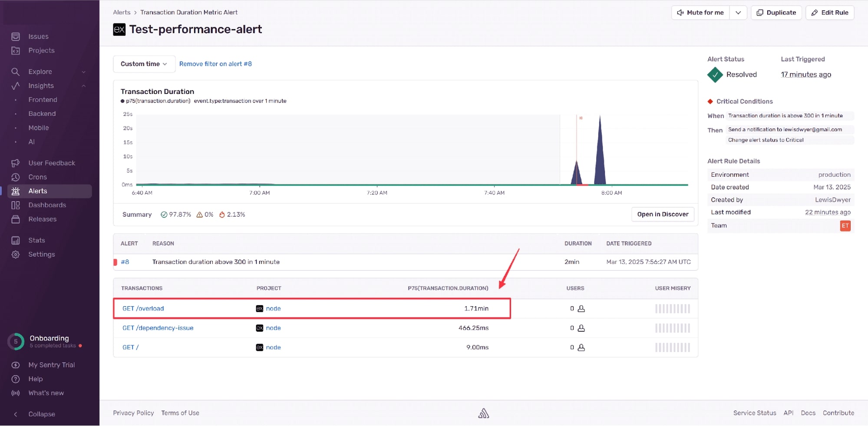Click the Alerts bell icon
868x426 pixels.
(16, 191)
